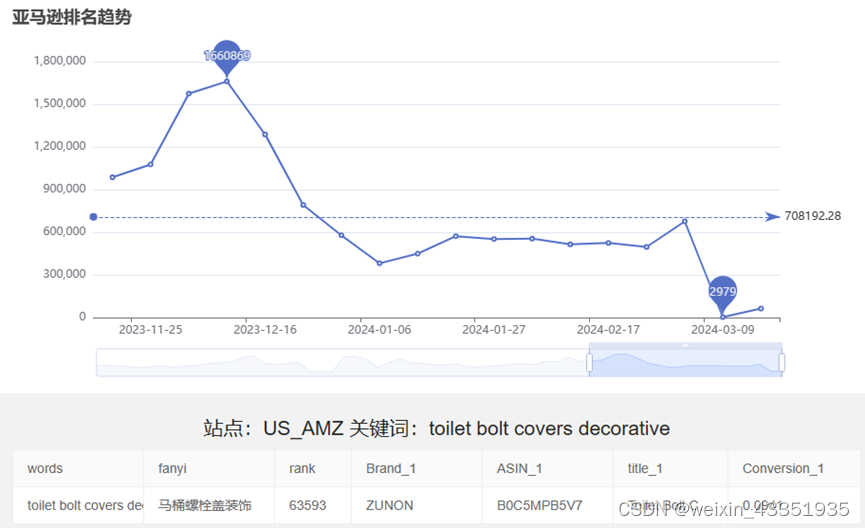
Task: Click the x-axis label 2023-11-25
Action: [x=151, y=330]
